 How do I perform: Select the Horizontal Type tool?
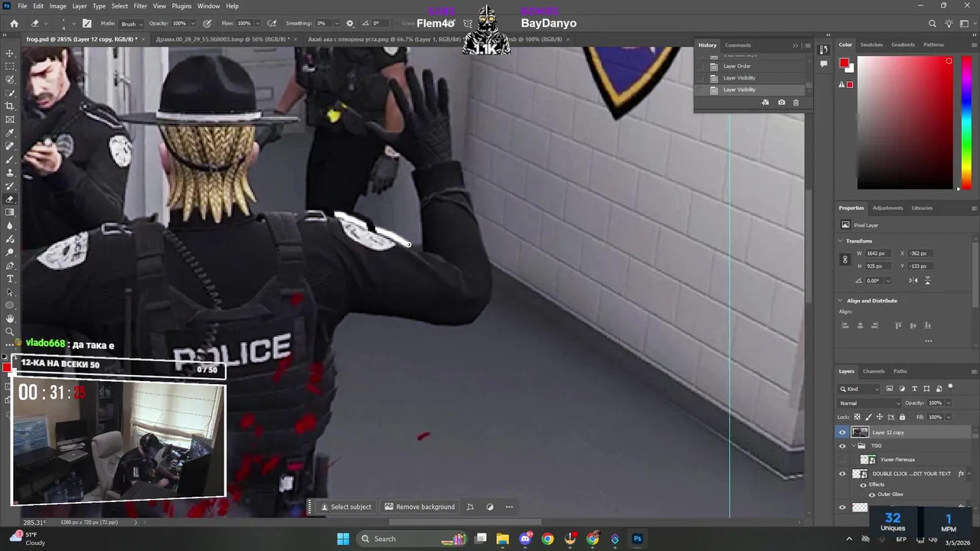pos(10,279)
